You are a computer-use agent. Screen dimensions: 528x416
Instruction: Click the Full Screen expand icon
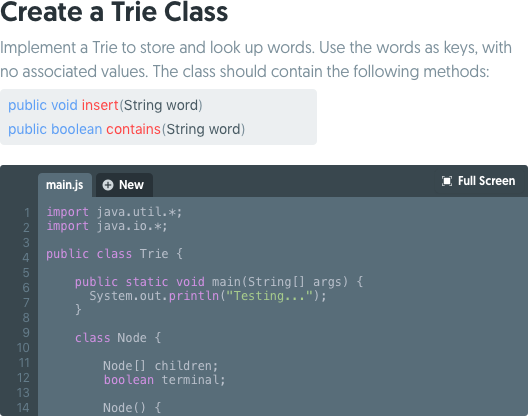pyautogui.click(x=447, y=181)
